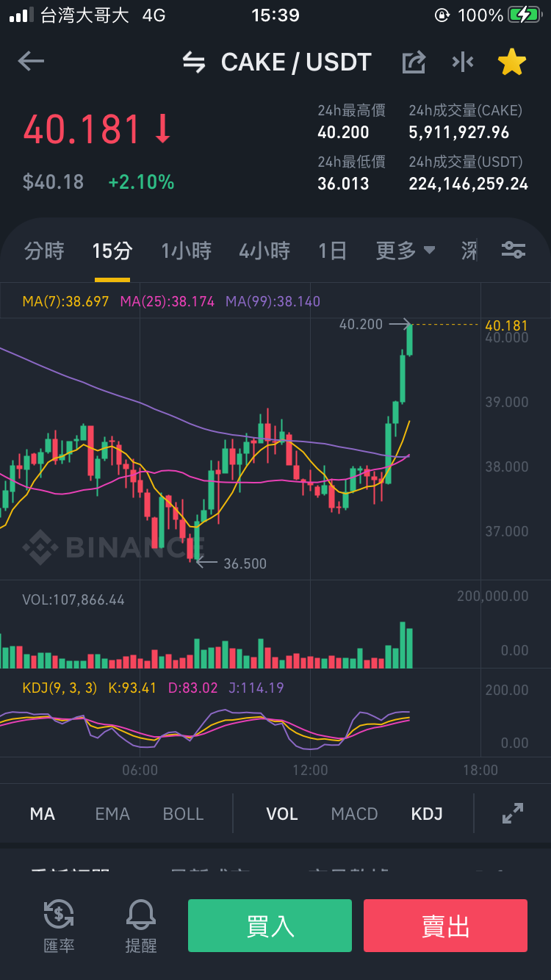Switch to the 分時 tab
Viewport: 551px width, 980px height.
44,251
